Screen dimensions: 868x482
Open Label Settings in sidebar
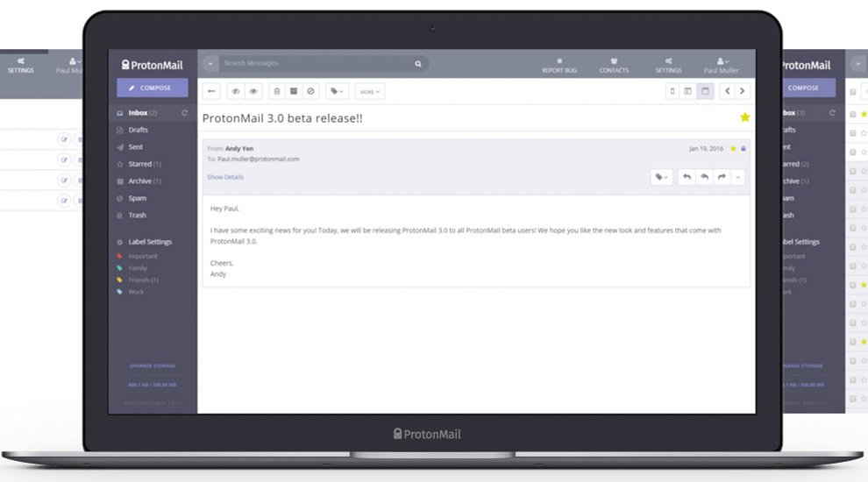tap(150, 242)
